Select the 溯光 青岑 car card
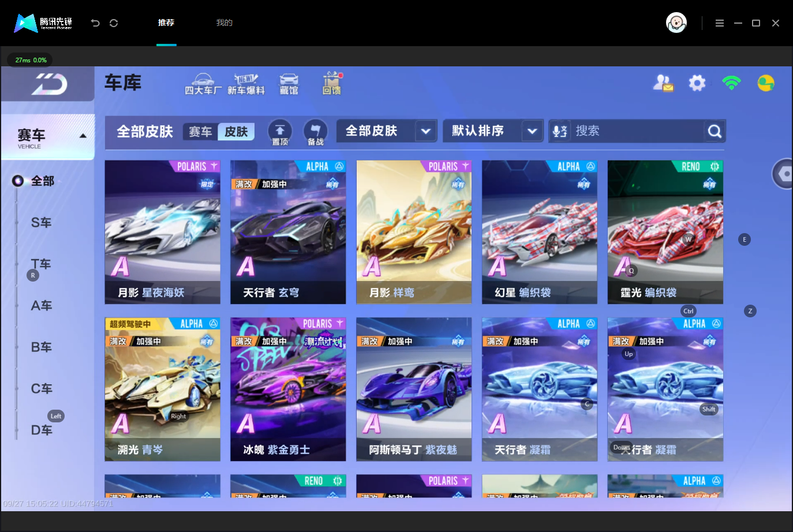 pos(163,389)
